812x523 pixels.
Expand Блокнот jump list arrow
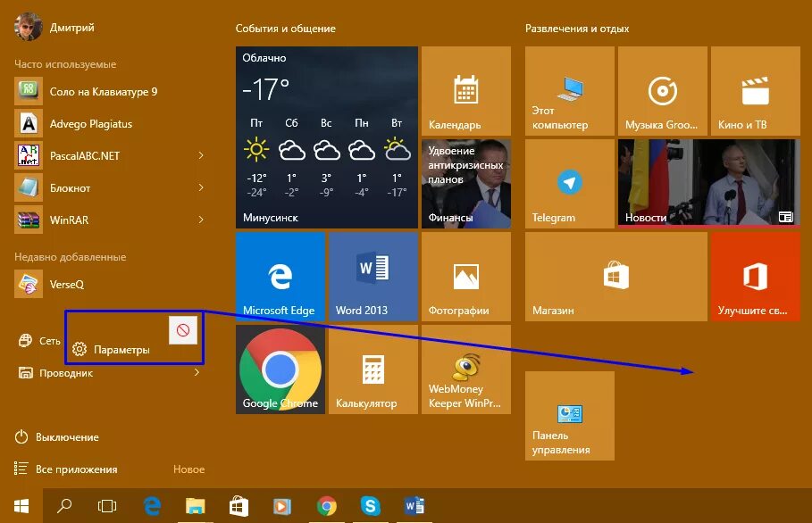pyautogui.click(x=201, y=187)
